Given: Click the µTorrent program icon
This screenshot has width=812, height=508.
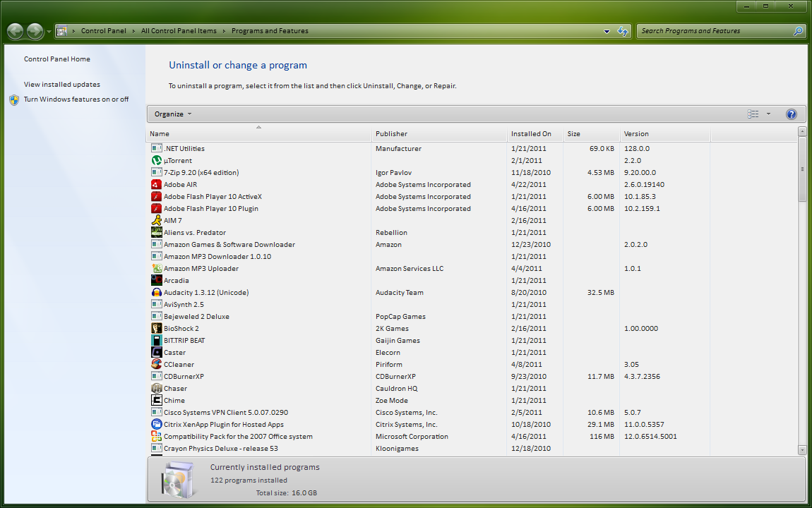Looking at the screenshot, I should [x=156, y=160].
